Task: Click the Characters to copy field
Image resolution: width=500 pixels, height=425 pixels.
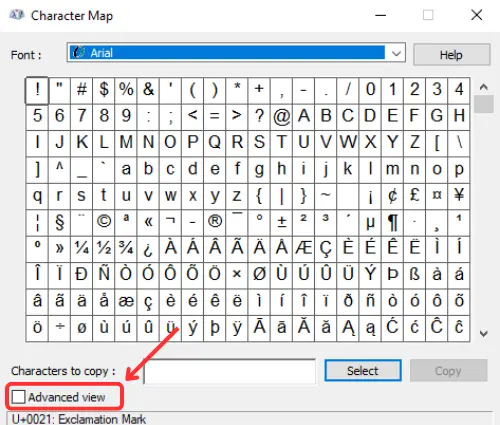Action: pyautogui.click(x=230, y=371)
